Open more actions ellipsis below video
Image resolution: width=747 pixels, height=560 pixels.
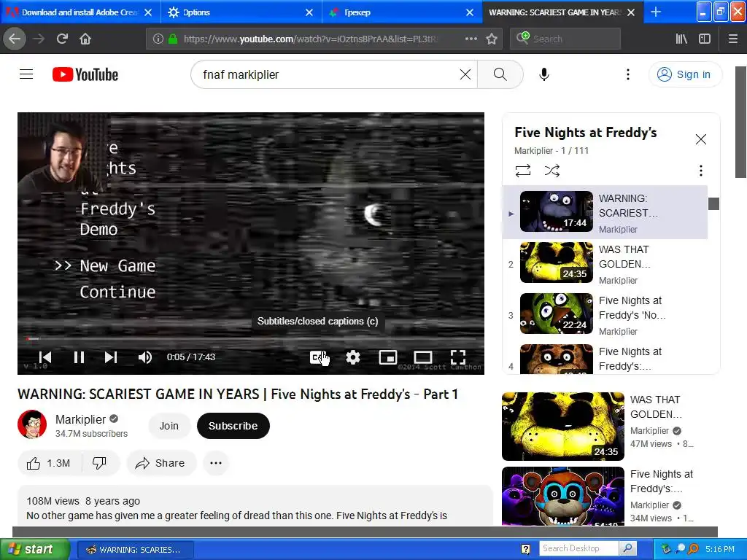click(216, 463)
